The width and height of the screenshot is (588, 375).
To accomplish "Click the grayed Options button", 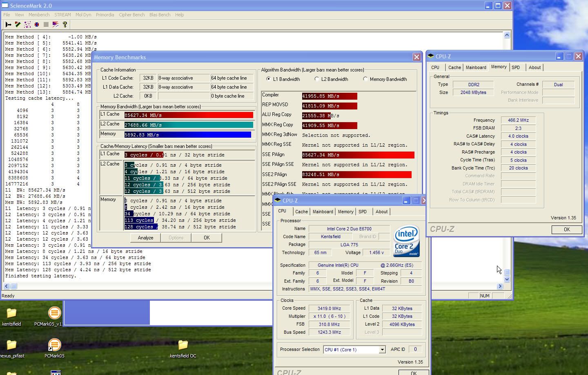I will pos(176,238).
